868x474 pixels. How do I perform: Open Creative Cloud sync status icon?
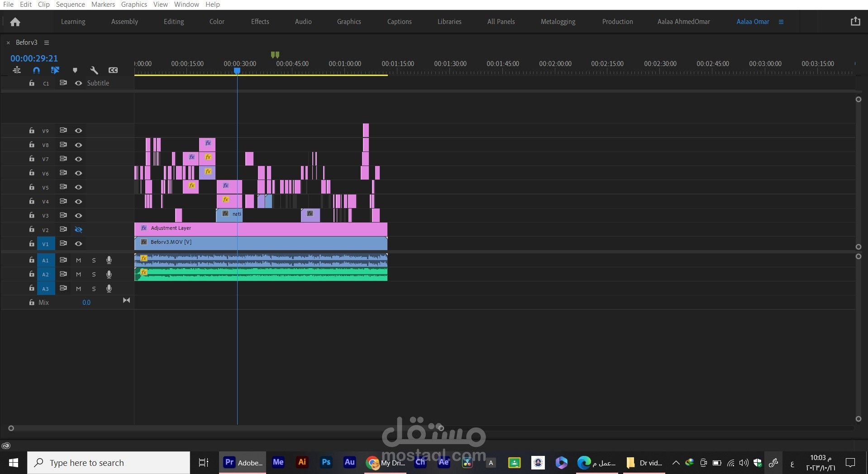[6, 446]
